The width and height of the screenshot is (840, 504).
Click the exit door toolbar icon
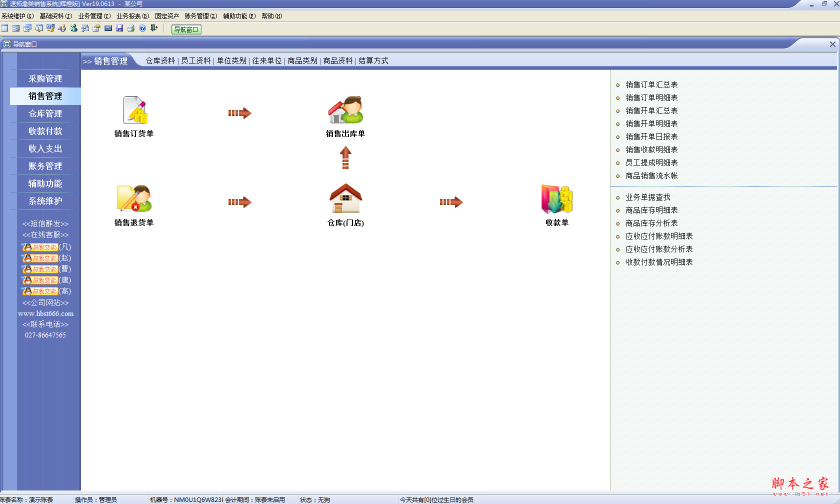[x=154, y=28]
